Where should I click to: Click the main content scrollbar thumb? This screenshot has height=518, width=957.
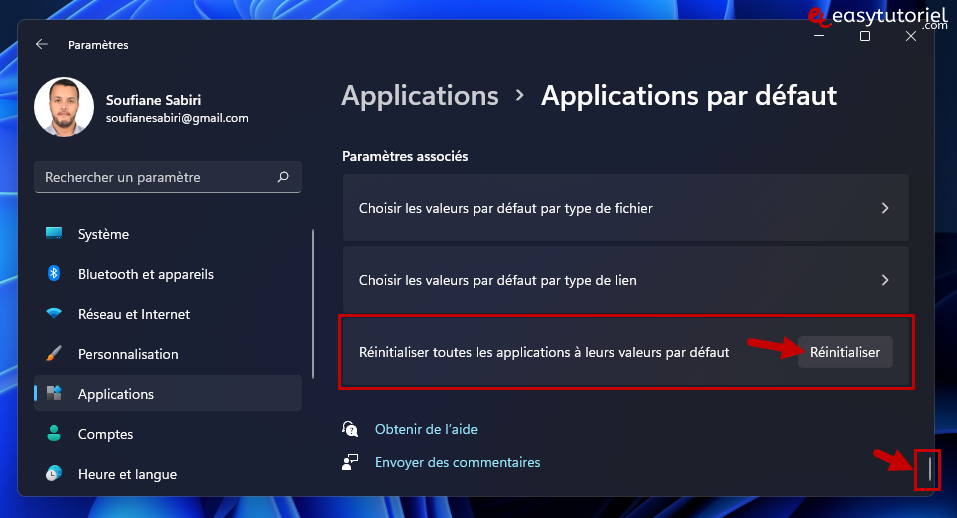pos(930,469)
